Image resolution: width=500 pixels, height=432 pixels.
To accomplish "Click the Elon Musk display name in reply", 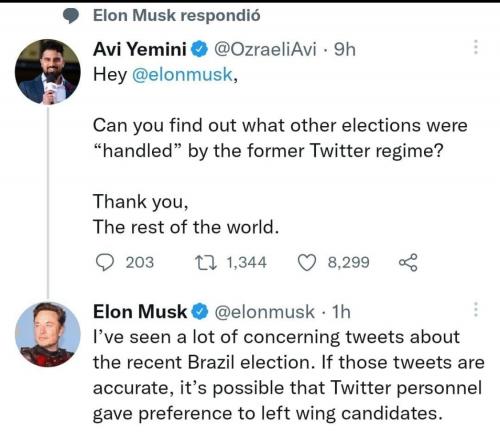I will pyautogui.click(x=140, y=312).
